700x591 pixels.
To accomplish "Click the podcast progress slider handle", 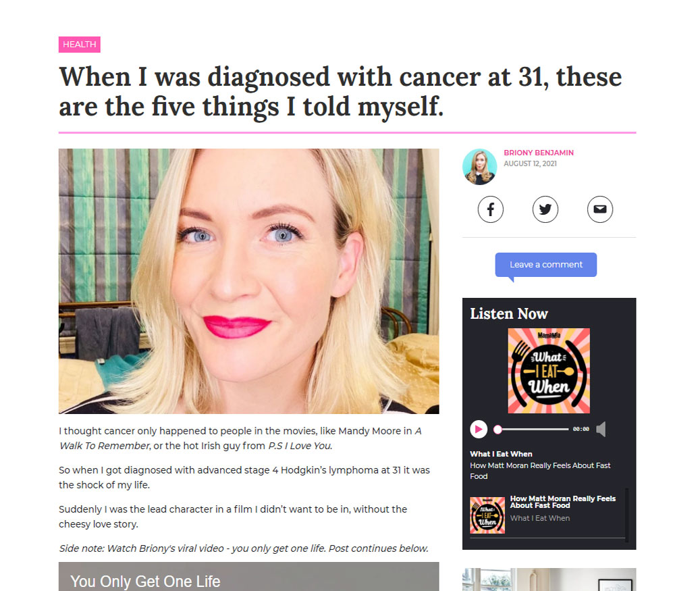I will 497,430.
